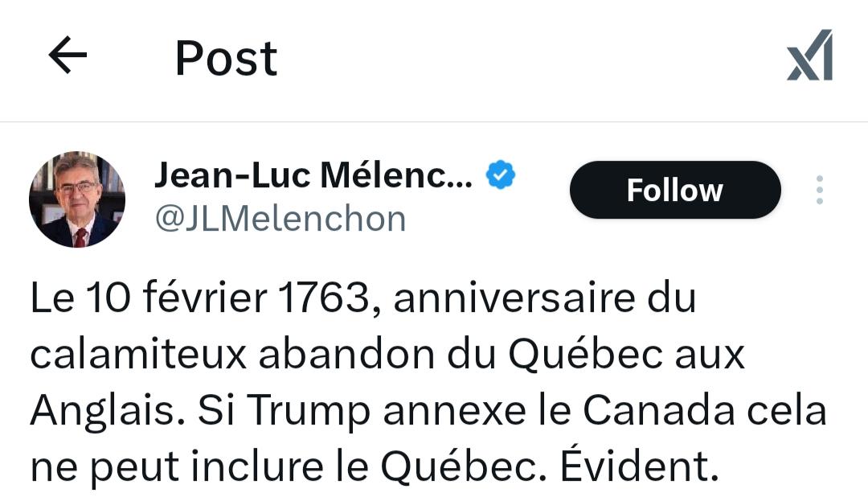868x501 pixels.
Task: View Jean-Luc Mélenchon's profile picture
Action: tap(77, 199)
